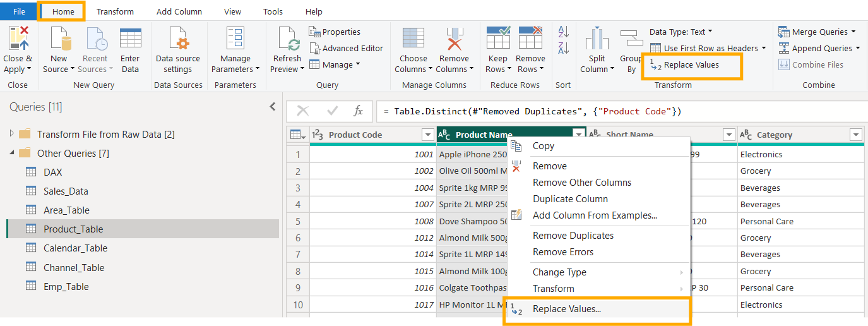Cancel the formula with the X icon

303,111
